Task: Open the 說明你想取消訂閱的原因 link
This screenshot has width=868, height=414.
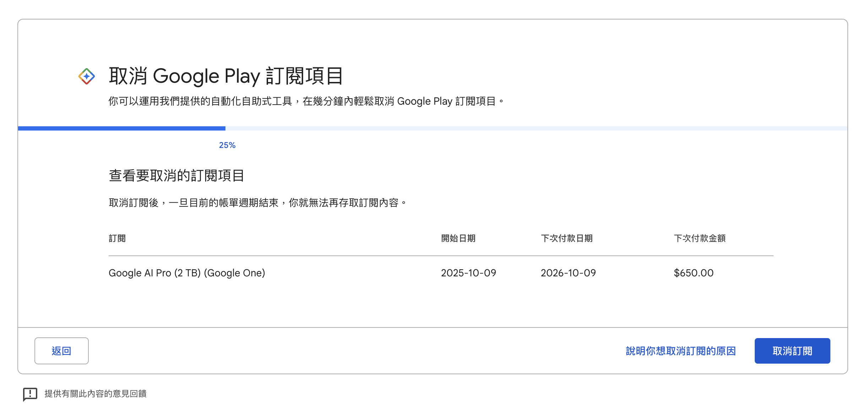Action: (x=681, y=351)
